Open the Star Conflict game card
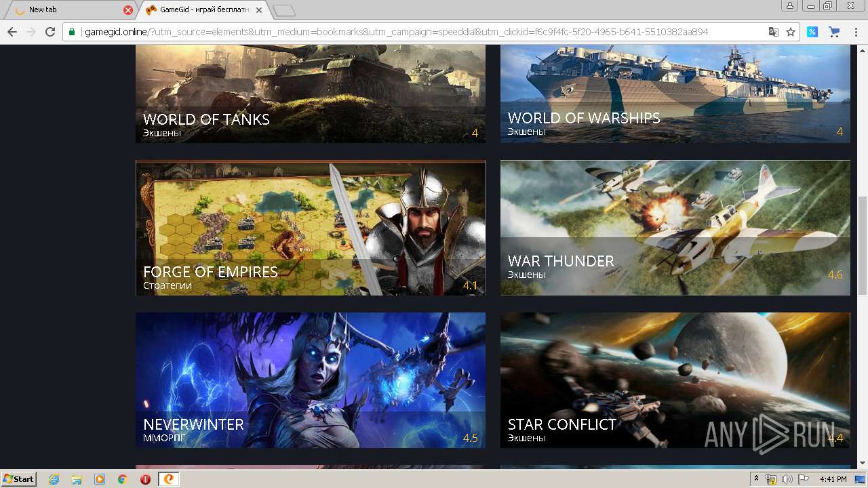This screenshot has width=868, height=488. tap(675, 380)
